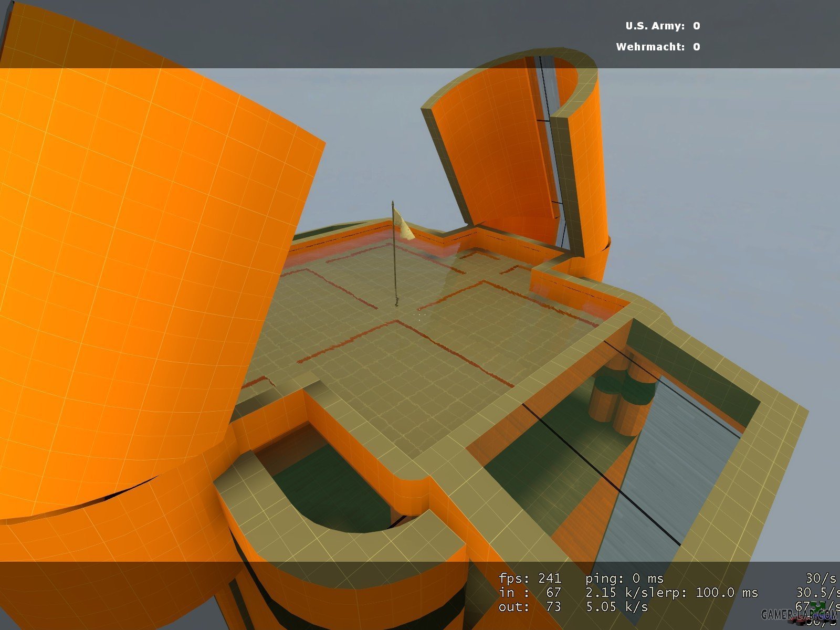Click the 30/s update rate value
The image size is (840, 630).
820,579
